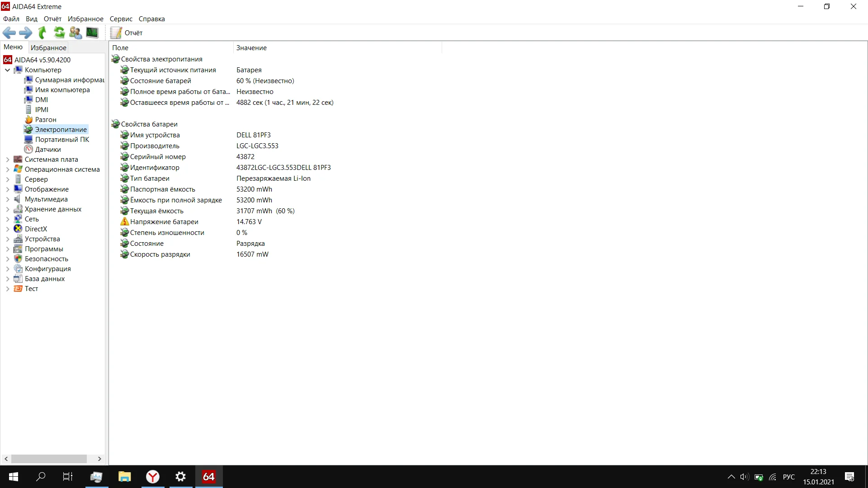The width and height of the screenshot is (868, 488).
Task: Collapse the Компьютер tree node
Action: coord(8,70)
